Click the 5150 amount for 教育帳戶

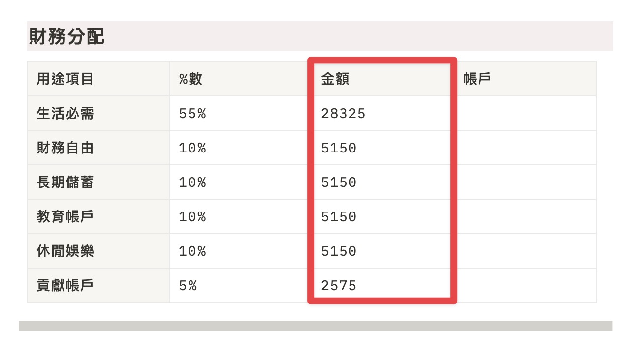pyautogui.click(x=383, y=216)
